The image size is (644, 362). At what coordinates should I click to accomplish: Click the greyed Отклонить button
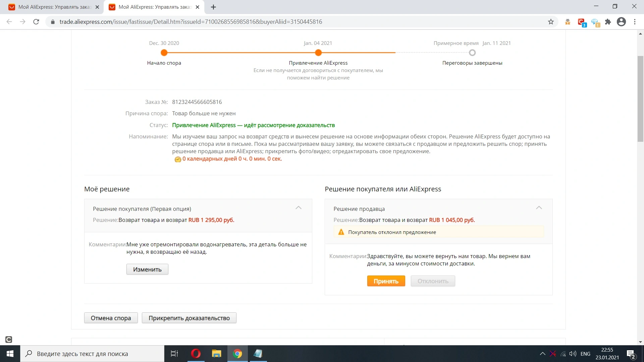click(x=433, y=281)
